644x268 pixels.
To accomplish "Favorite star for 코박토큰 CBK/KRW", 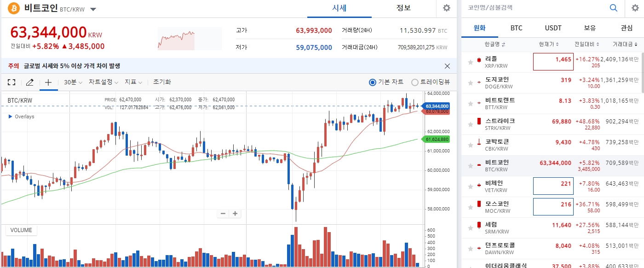I will (470, 145).
